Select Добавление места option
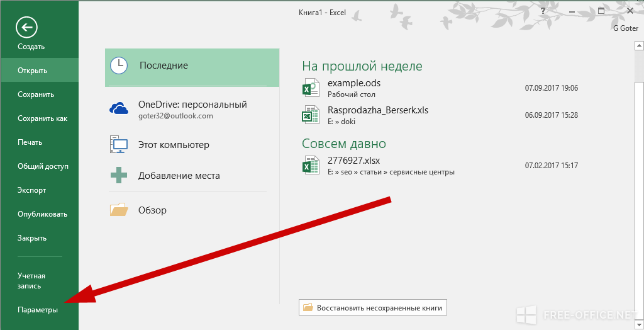644x330 pixels. coord(192,176)
